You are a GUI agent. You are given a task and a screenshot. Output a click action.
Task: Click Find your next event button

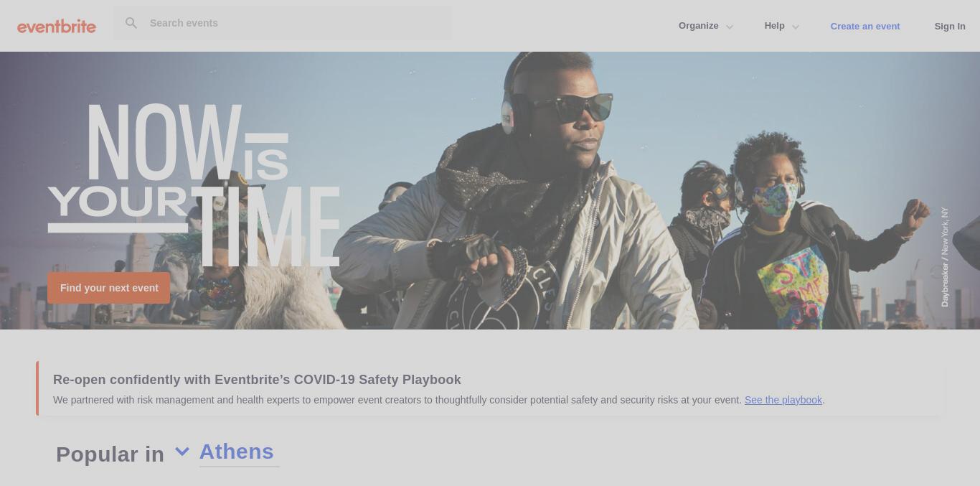[x=109, y=288]
